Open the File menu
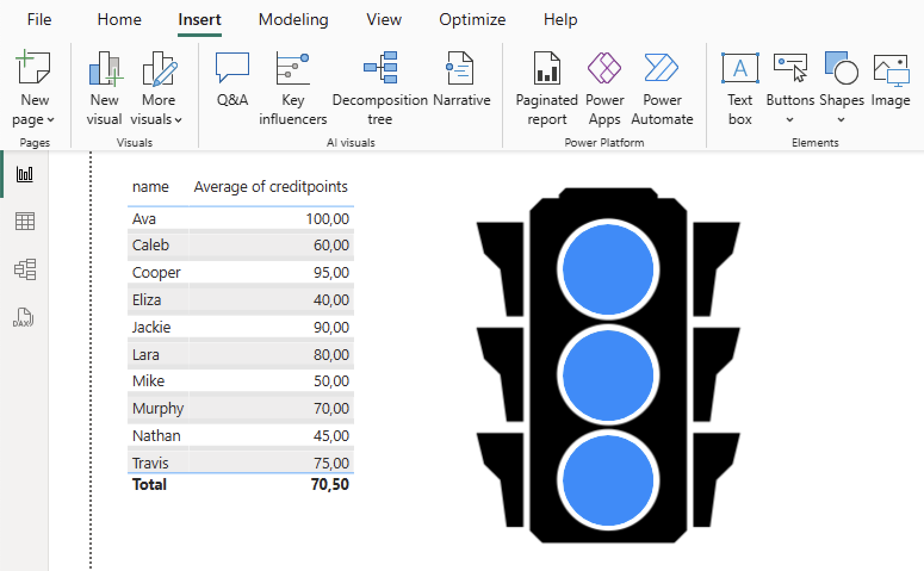This screenshot has height=571, width=924. pyautogui.click(x=39, y=19)
